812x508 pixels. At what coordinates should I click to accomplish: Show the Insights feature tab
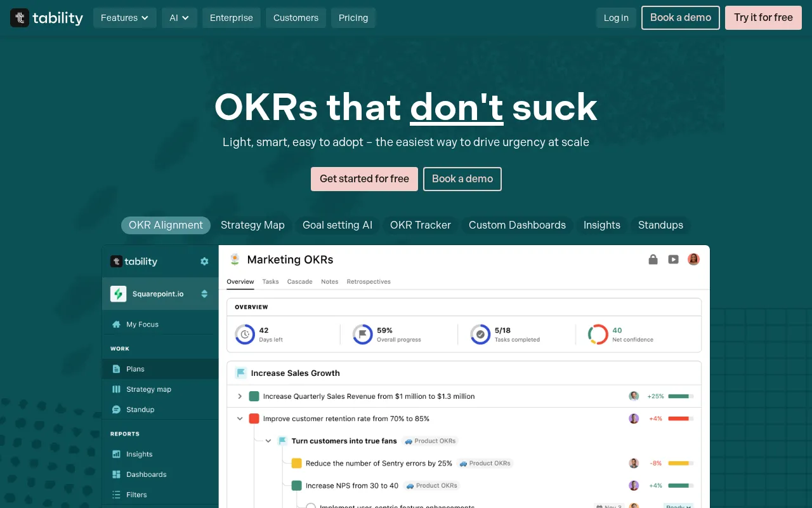click(x=602, y=225)
